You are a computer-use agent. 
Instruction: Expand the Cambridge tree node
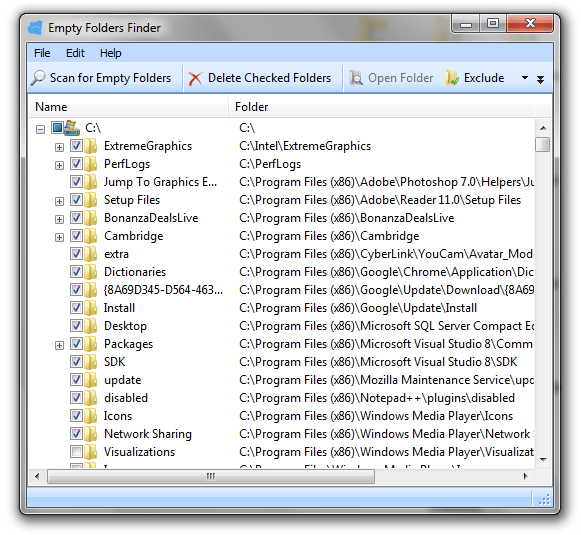click(59, 237)
